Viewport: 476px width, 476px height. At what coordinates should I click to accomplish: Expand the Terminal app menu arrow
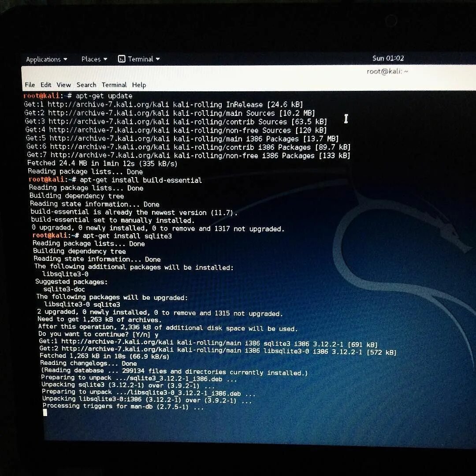coord(158,59)
